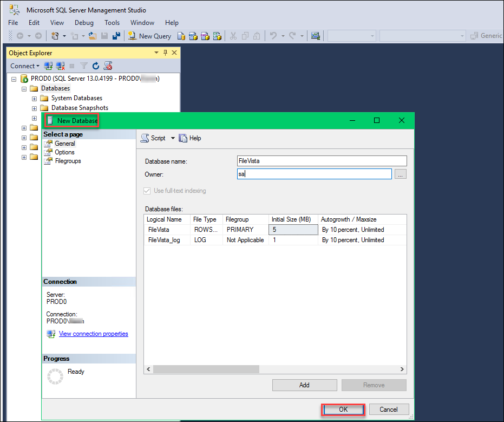
Task: Click the scrollbar left arrow in files grid
Action: [x=148, y=369]
